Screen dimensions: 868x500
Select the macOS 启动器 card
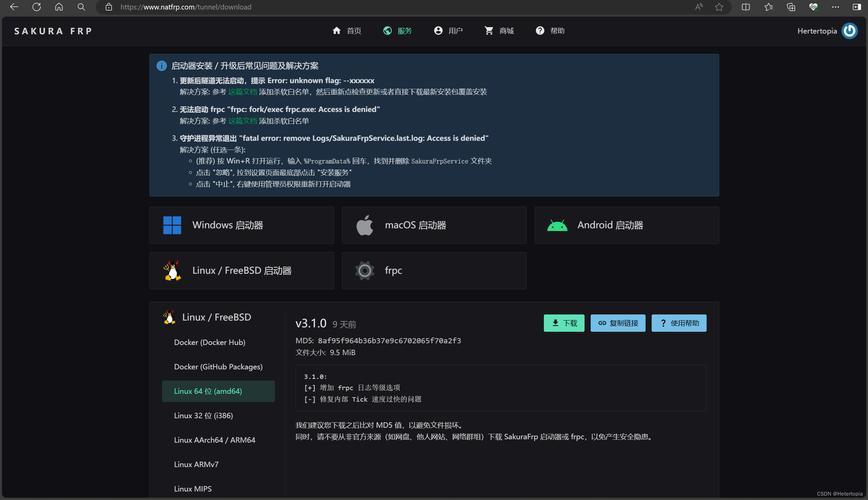[434, 225]
